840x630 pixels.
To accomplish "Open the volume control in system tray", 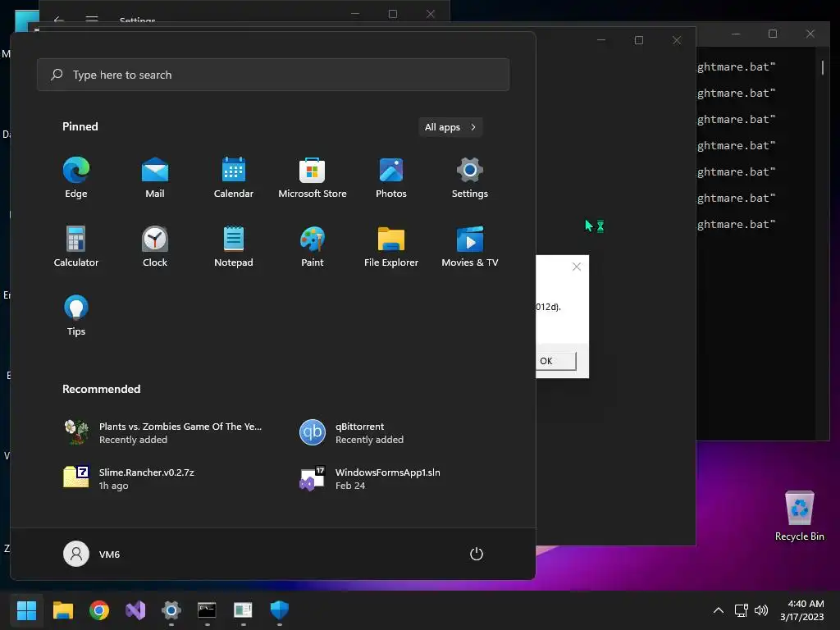I will 760,610.
